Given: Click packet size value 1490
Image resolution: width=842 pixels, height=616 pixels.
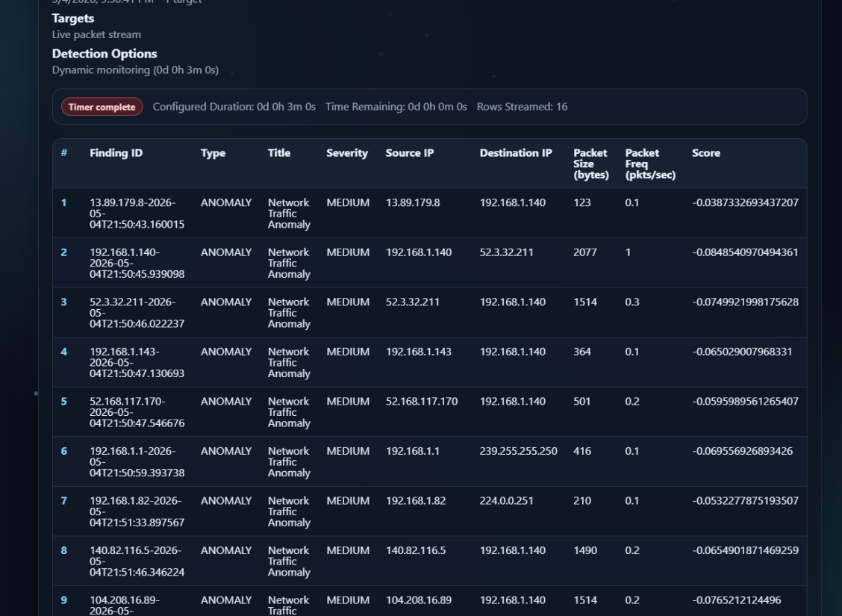Looking at the screenshot, I should click(584, 550).
